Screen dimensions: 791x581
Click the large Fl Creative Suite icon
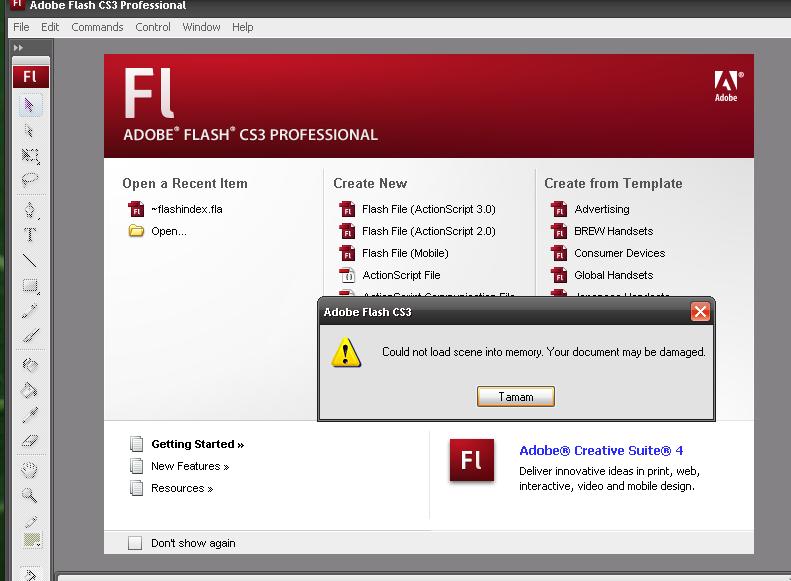[472, 460]
